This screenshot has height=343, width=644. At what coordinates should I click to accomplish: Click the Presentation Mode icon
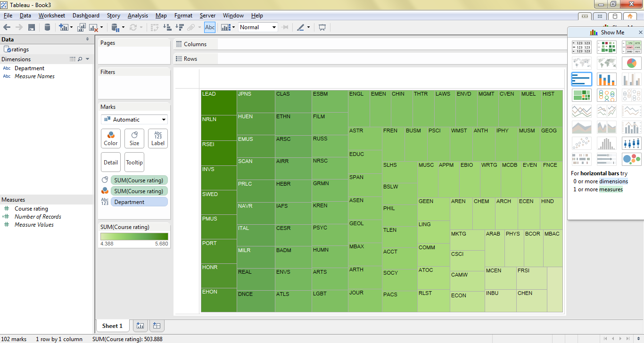pyautogui.click(x=322, y=27)
